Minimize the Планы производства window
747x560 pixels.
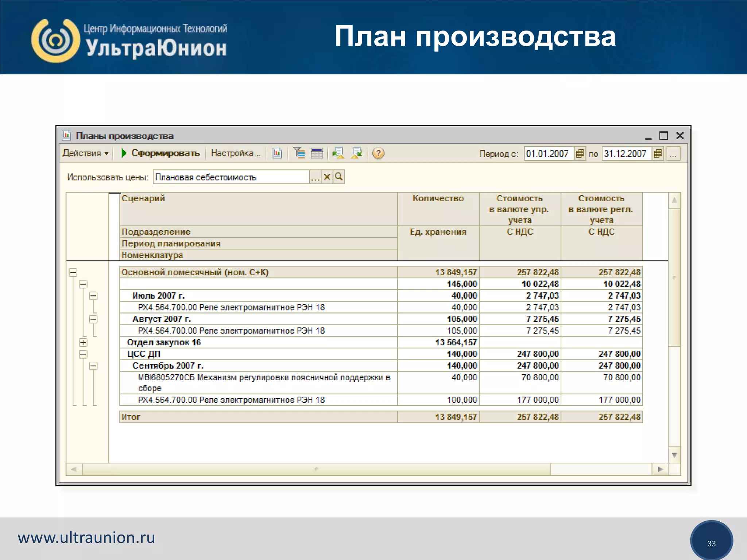(x=648, y=136)
